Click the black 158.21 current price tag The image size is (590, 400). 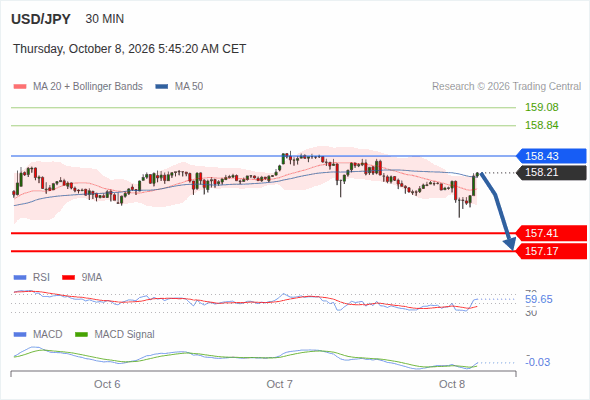pos(552,172)
